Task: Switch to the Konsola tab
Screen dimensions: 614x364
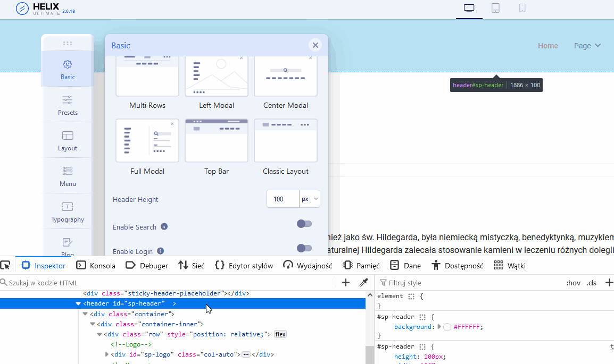Action: (96, 266)
